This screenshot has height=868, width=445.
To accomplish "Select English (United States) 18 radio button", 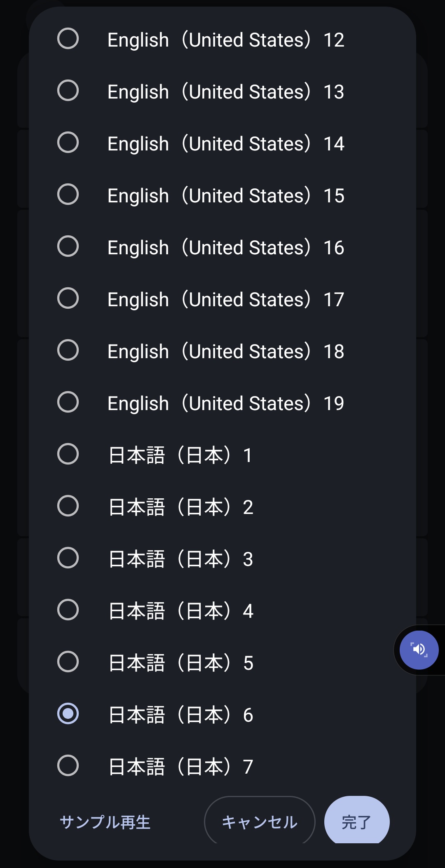I will click(x=68, y=350).
